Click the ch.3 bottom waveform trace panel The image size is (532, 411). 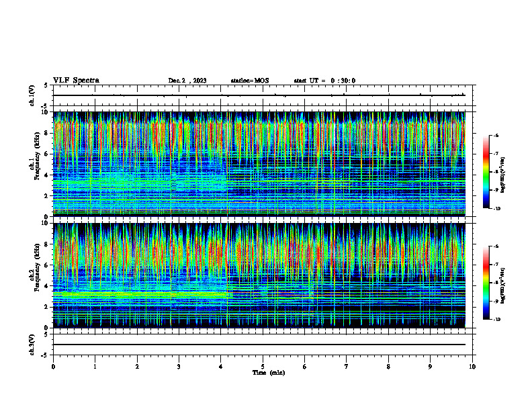[x=263, y=345]
